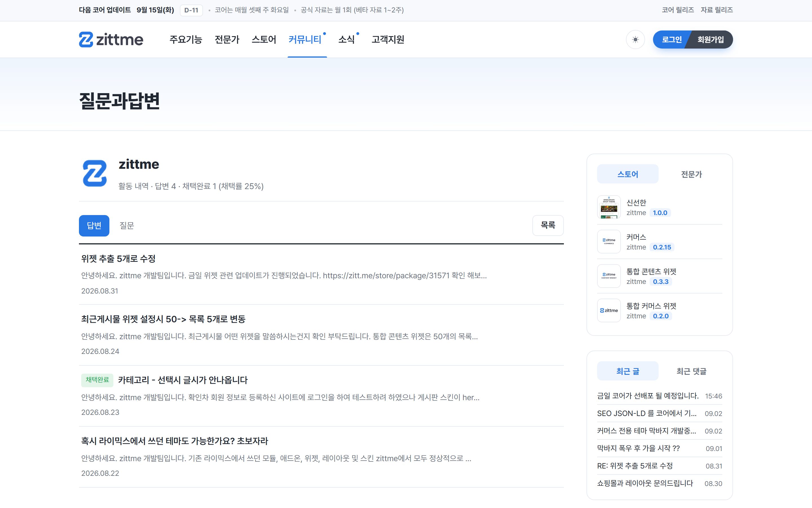Select the 최근 글 tab
812x508 pixels.
tap(628, 371)
